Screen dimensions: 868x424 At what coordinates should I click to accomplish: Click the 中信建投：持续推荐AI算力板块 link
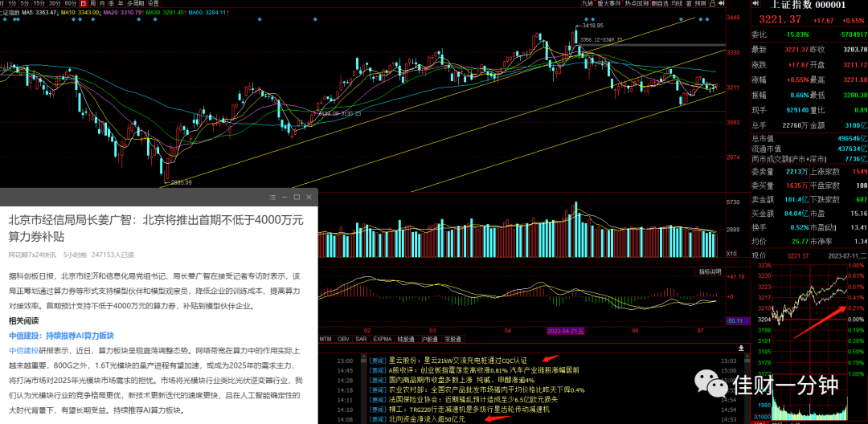coord(61,336)
